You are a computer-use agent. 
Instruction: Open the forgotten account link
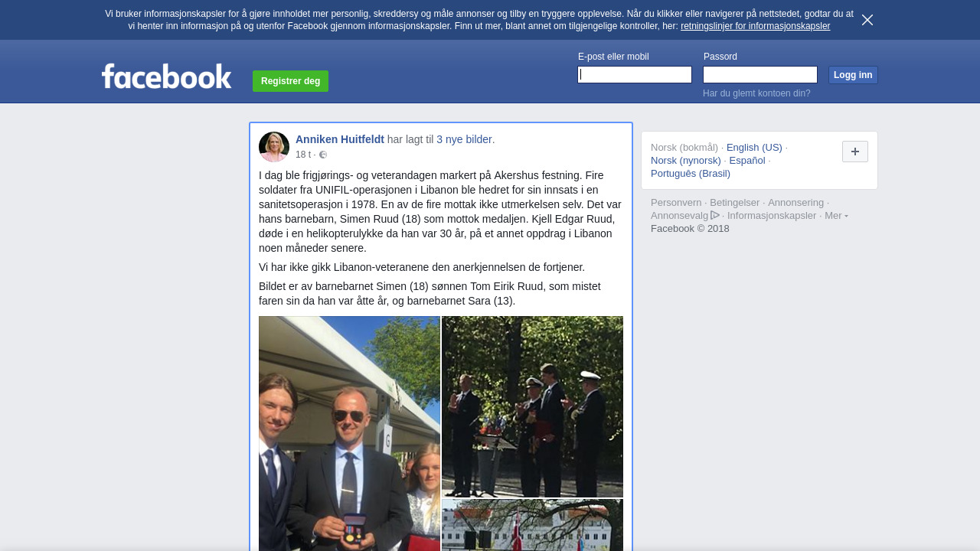[x=756, y=93]
